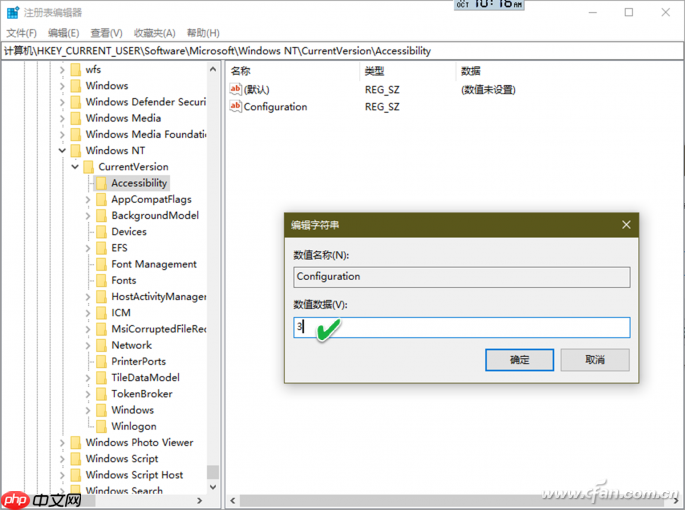Select the Winlogon folder icon

(x=100, y=426)
